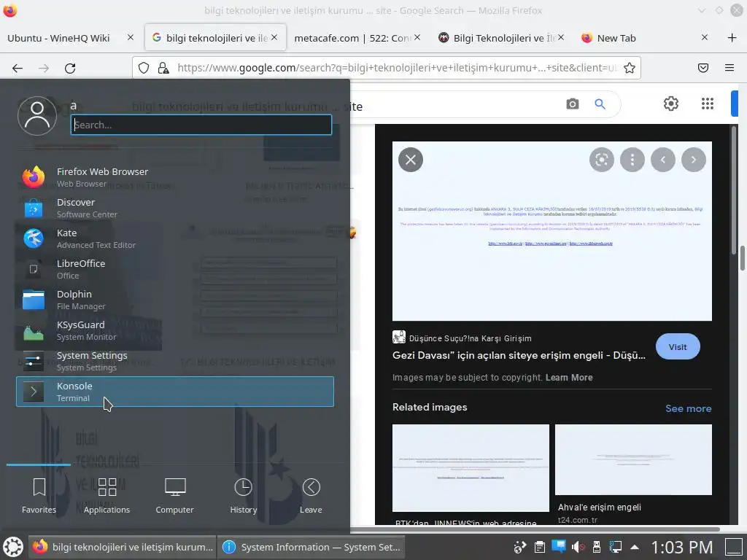Image resolution: width=747 pixels, height=560 pixels.
Task: Open the large preview image
Action: 552,231
